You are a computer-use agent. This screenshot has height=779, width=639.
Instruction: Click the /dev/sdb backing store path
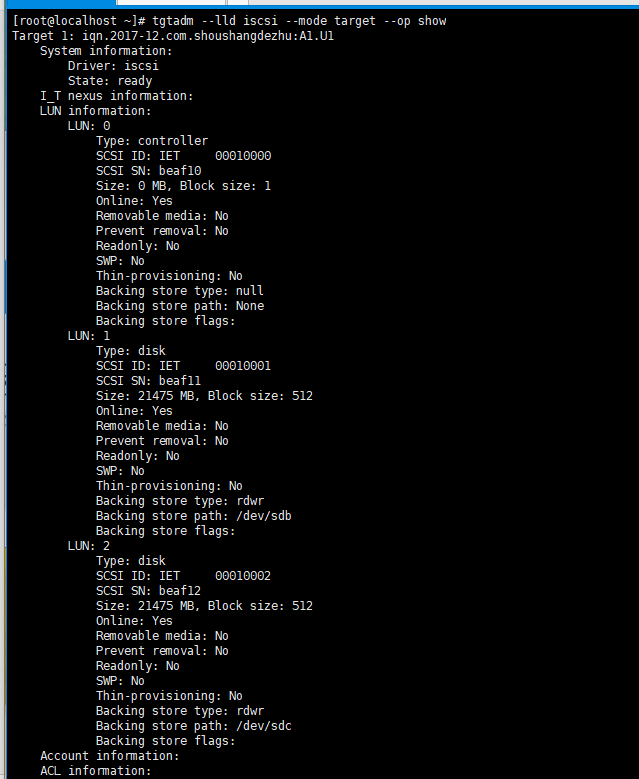tap(264, 516)
